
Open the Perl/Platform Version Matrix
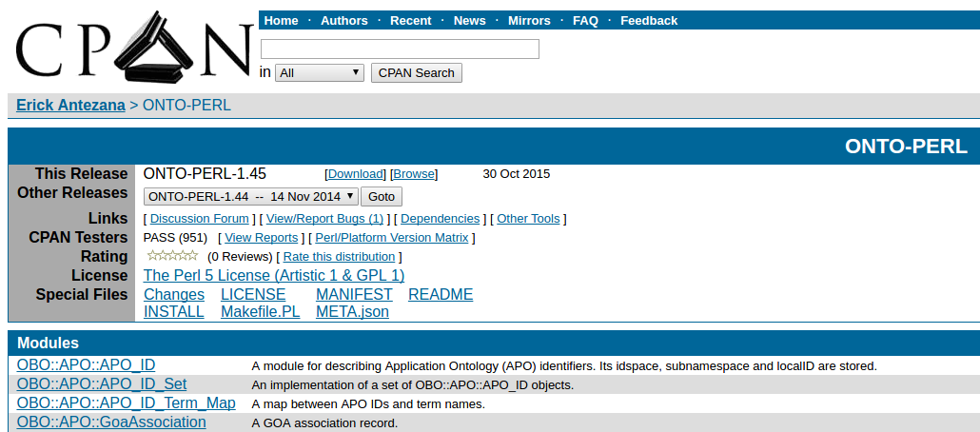(391, 238)
